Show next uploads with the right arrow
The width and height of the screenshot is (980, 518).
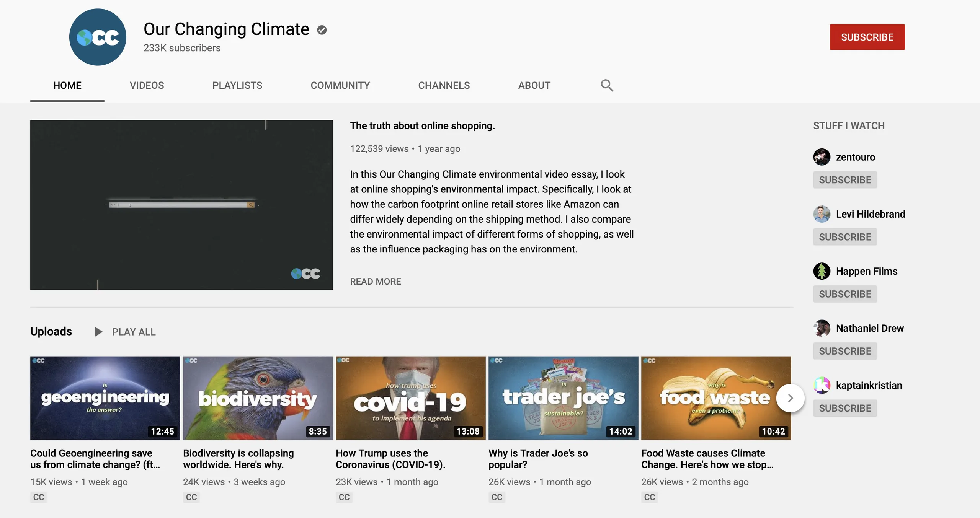tap(790, 398)
